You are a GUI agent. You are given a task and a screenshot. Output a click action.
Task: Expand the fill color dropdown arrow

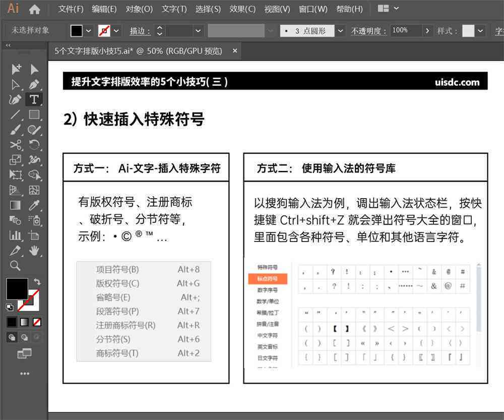click(x=88, y=31)
